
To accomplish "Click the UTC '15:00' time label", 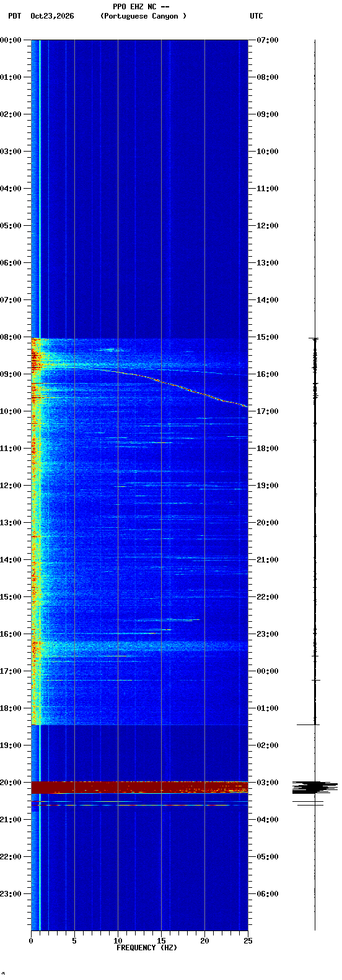I will (268, 337).
